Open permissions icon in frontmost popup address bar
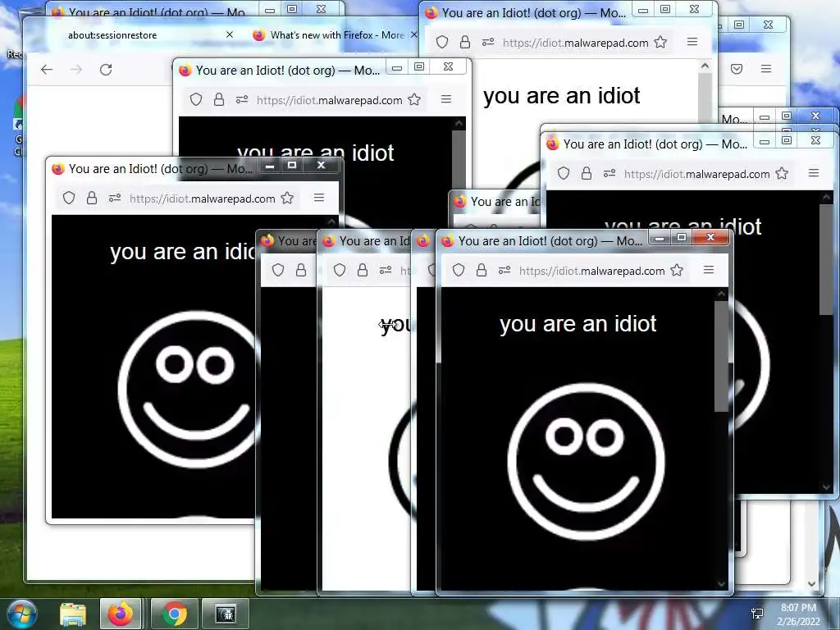This screenshot has height=630, width=840. click(x=504, y=270)
